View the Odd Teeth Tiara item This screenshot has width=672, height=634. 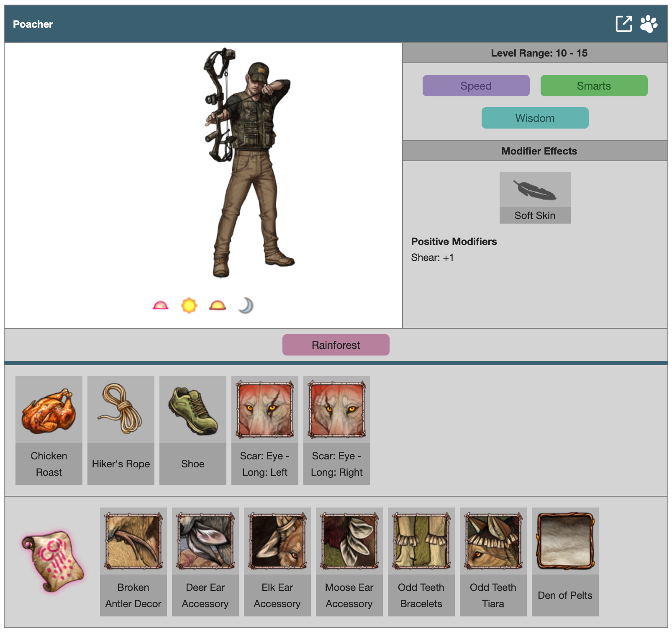[493, 562]
